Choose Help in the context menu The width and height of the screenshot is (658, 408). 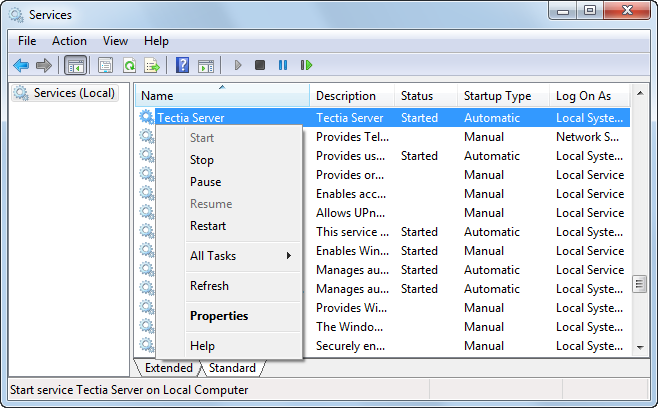pyautogui.click(x=229, y=346)
